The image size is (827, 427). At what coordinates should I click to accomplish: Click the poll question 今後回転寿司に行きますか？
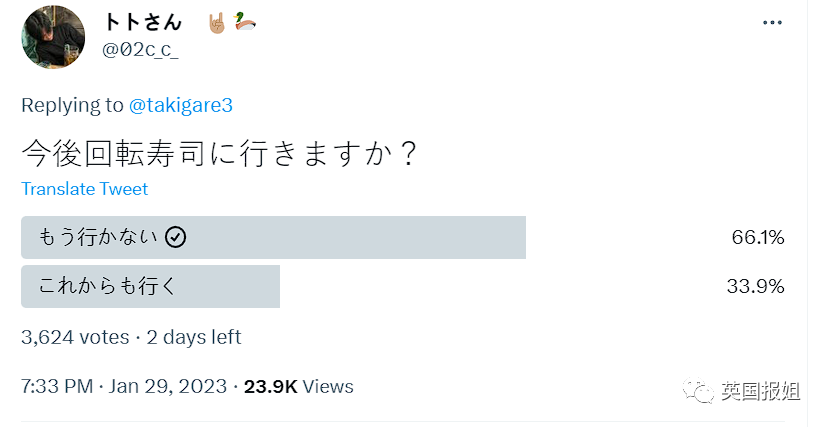[219, 153]
